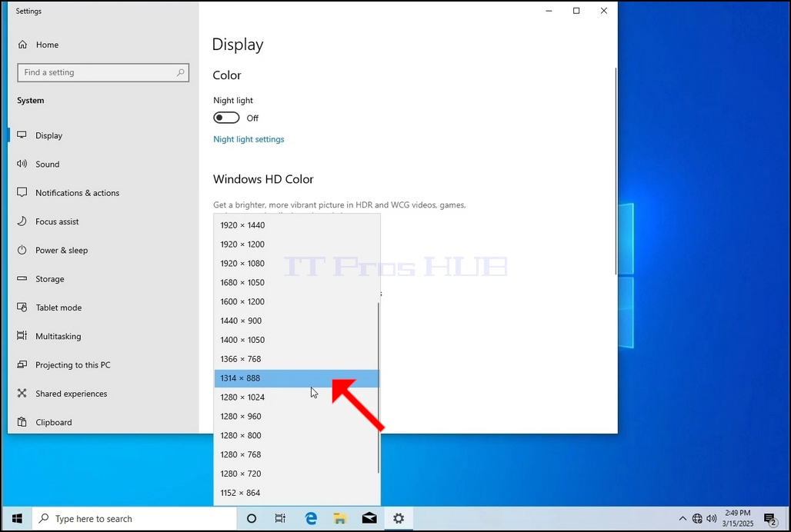Click the resolution list scrollbar

pos(379,388)
